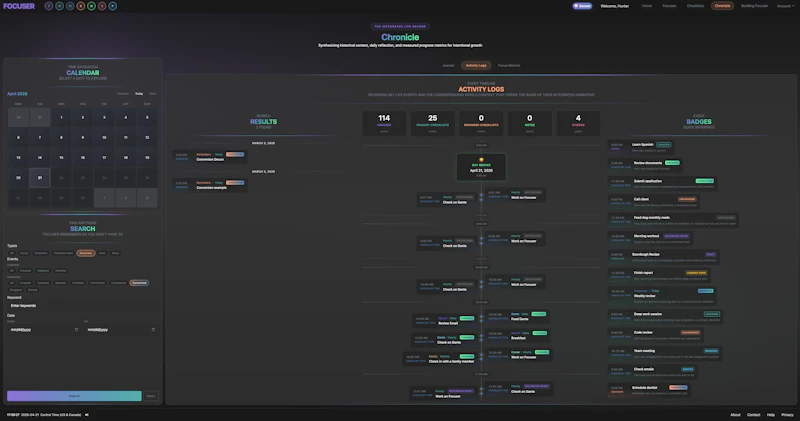
Task: Click the Team meeting badge example
Action: click(665, 353)
